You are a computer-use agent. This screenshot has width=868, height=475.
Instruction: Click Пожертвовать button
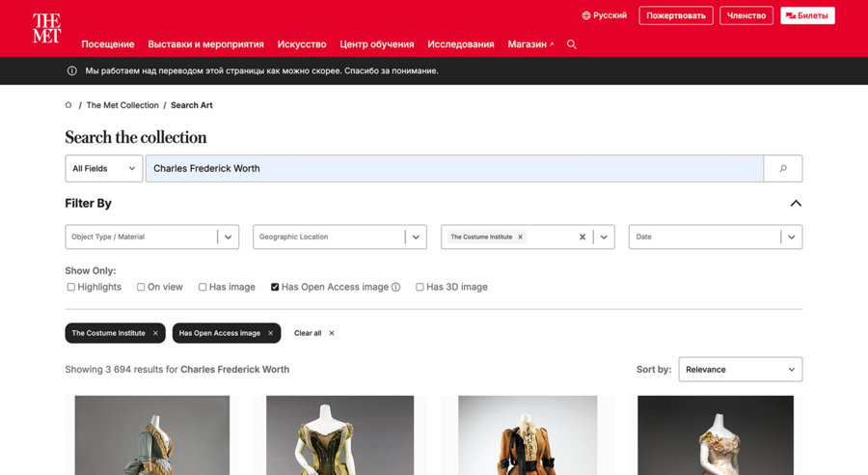pos(676,15)
